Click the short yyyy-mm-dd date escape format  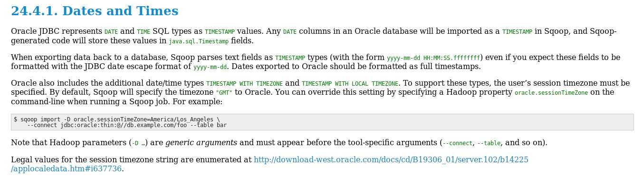[210, 67]
